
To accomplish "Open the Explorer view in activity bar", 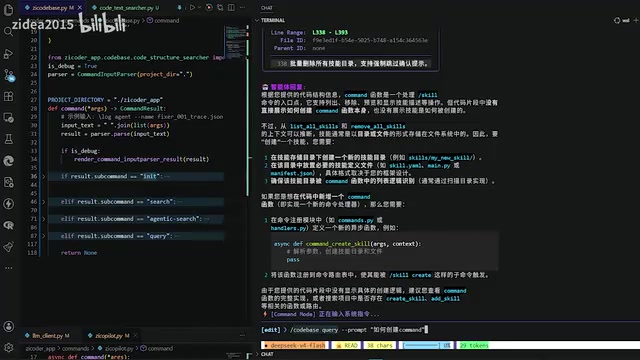I will click(9, 10).
